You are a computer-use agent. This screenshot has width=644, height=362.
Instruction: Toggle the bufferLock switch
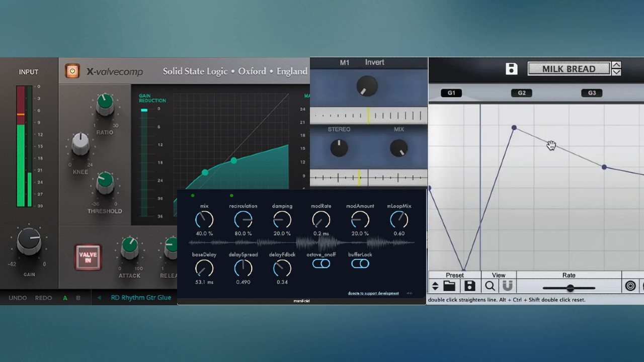[x=360, y=263]
